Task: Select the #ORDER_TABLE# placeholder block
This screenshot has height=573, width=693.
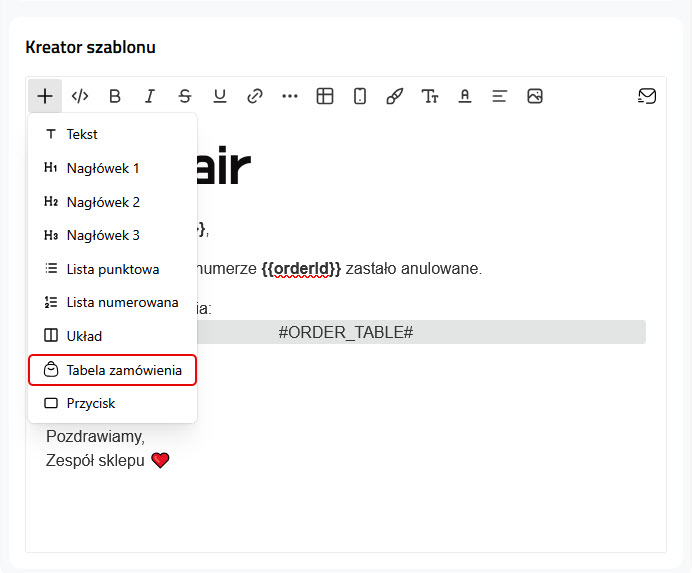Action: click(346, 332)
